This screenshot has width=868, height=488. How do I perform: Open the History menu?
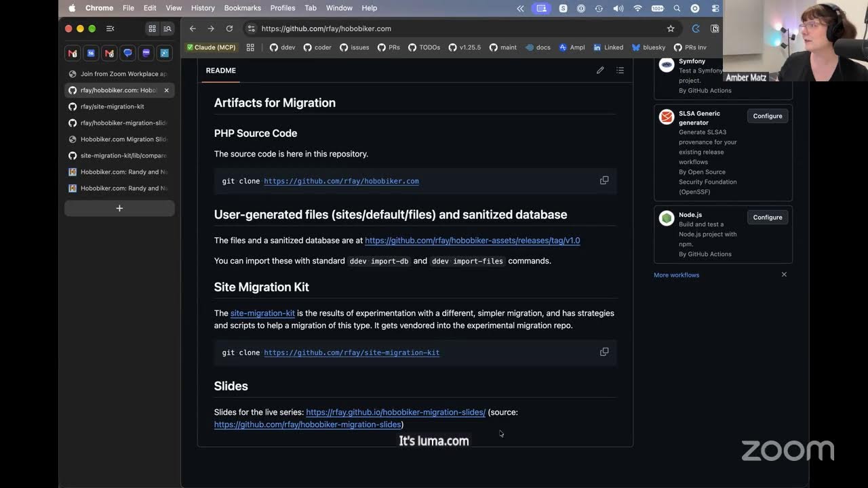[203, 8]
